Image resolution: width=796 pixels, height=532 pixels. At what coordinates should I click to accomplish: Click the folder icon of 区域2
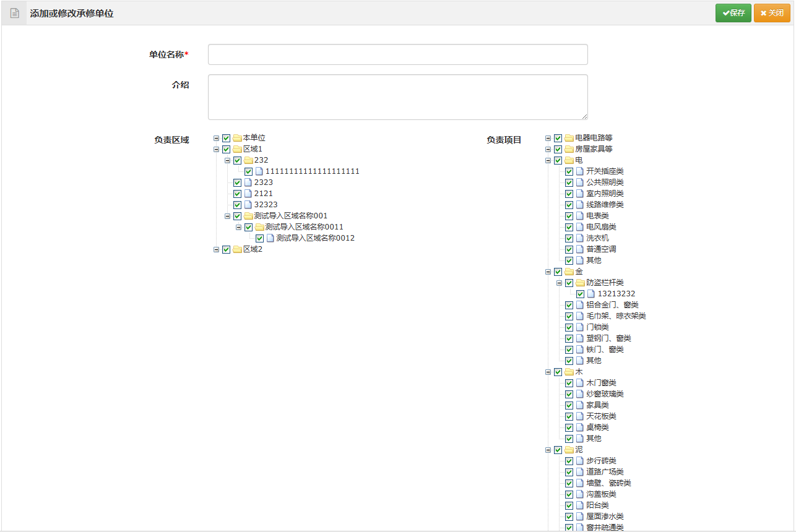point(238,249)
